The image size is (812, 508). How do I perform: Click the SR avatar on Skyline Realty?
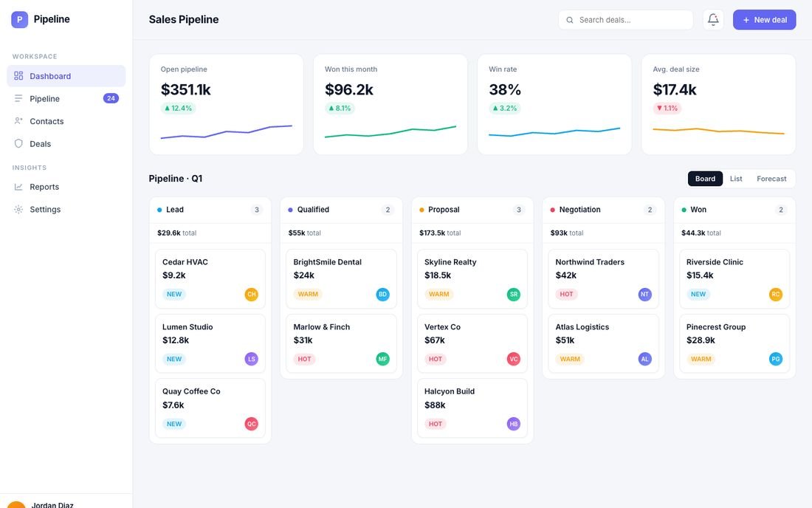(514, 294)
